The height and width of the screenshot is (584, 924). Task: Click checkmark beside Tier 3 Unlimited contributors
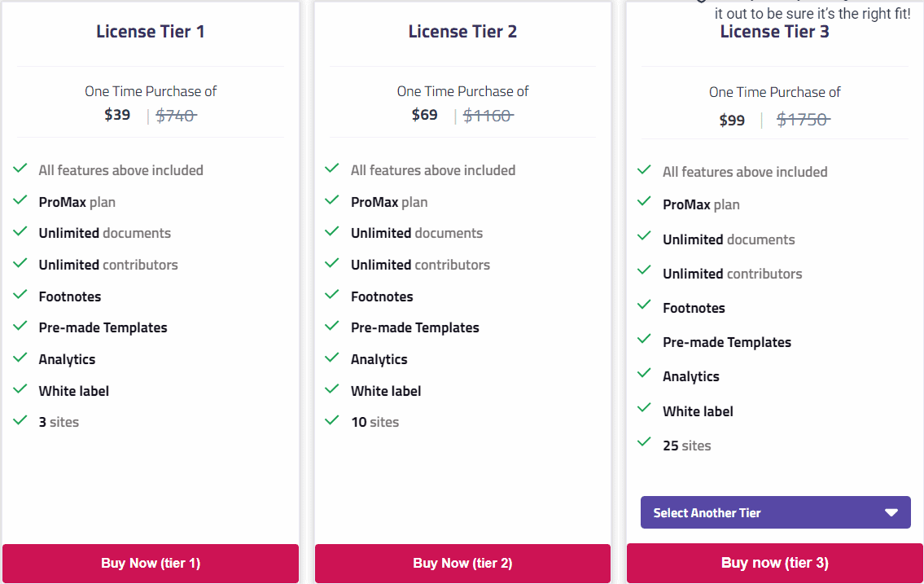[645, 270]
